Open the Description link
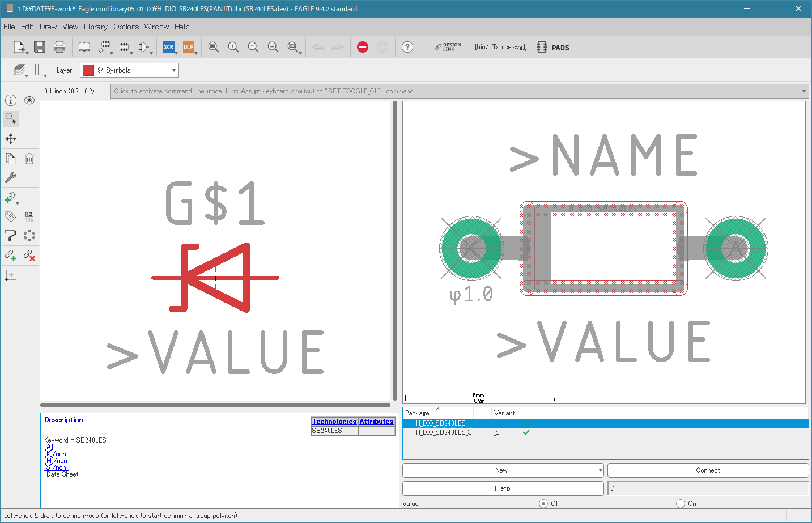The image size is (812, 523). click(x=63, y=420)
